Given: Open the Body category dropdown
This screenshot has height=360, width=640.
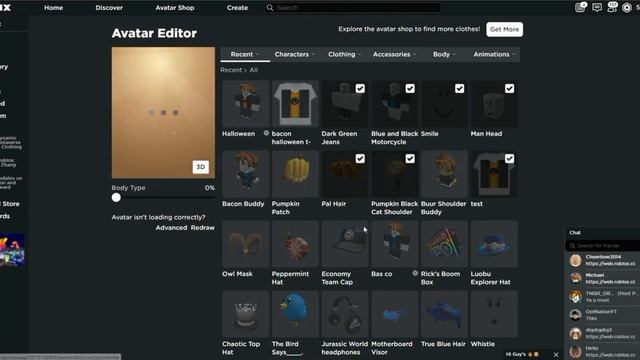Looking at the screenshot, I should coord(444,54).
